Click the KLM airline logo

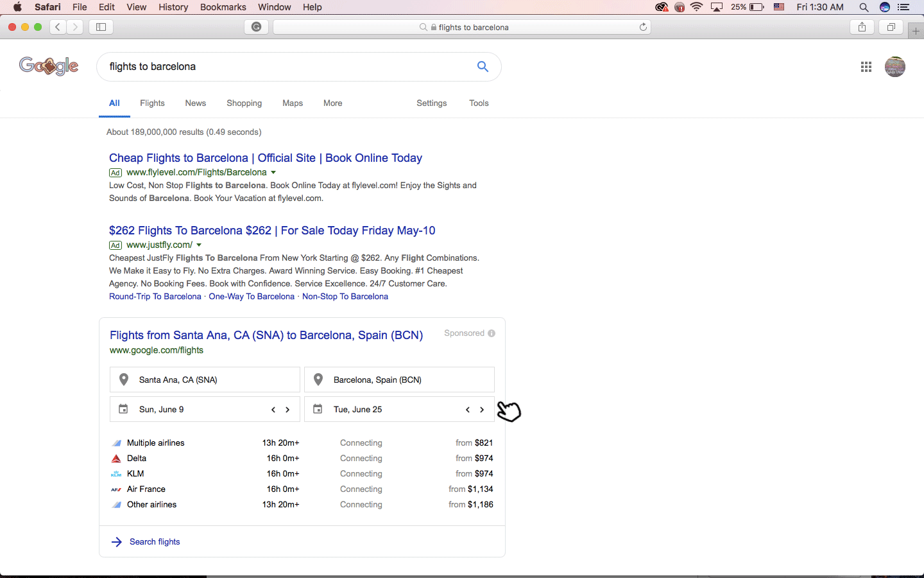point(116,474)
